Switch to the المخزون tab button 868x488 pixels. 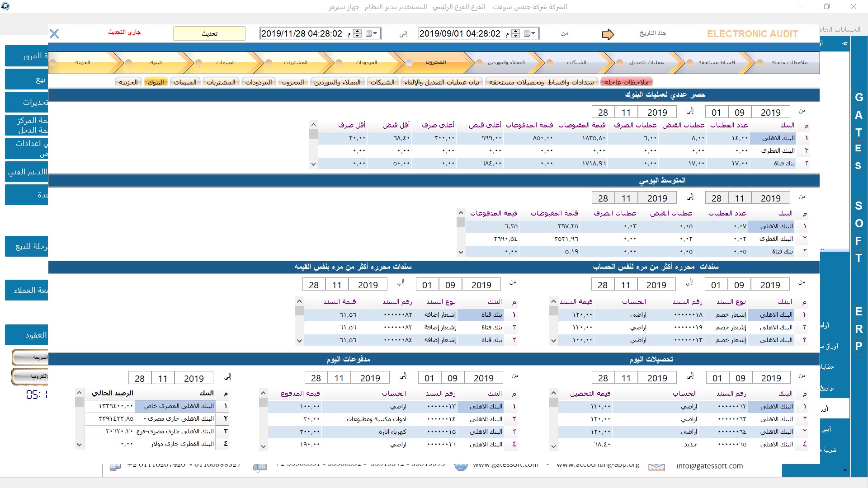(293, 82)
